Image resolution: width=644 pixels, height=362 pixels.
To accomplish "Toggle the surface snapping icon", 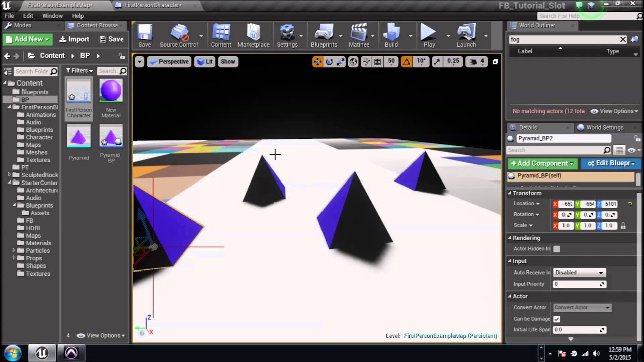I will pos(366,62).
